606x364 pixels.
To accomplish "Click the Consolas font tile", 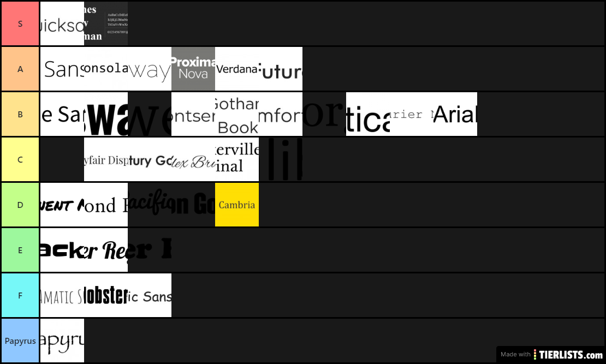I will (106, 69).
